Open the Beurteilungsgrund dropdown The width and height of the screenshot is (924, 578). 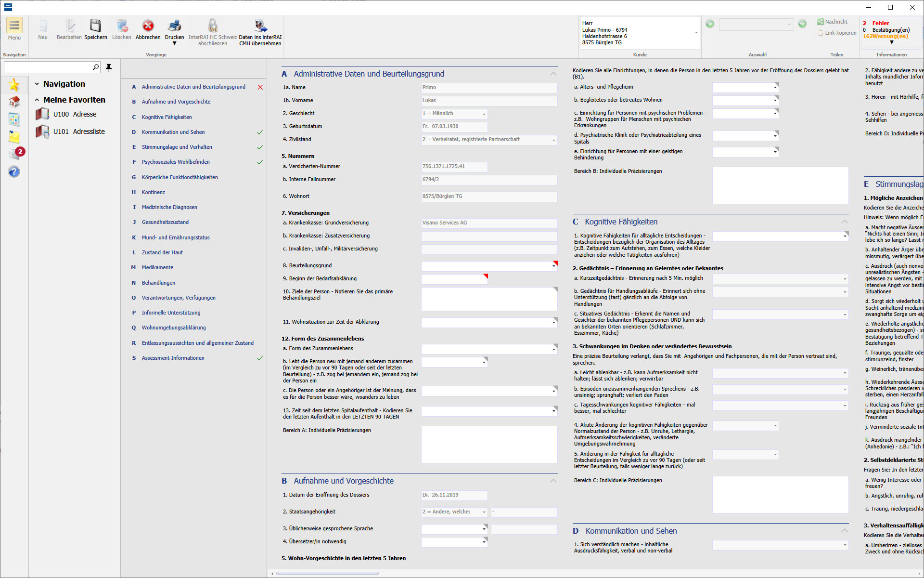point(554,266)
